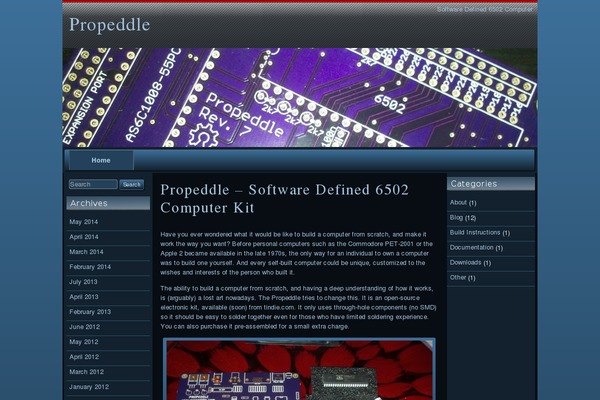This screenshot has width=600, height=400.
Task: Open the February 2014 archive
Action: coord(90,267)
